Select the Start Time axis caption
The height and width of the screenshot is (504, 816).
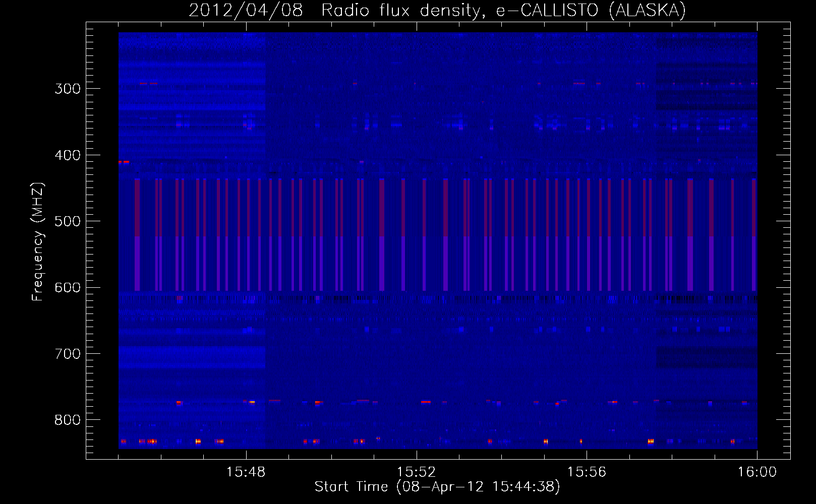437,487
